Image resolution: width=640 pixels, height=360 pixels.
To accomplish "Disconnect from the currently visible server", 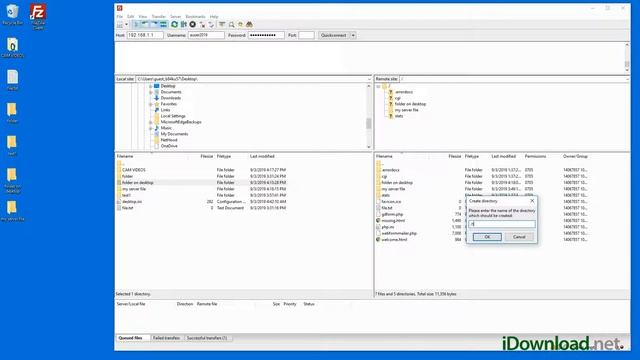I will [x=202, y=25].
